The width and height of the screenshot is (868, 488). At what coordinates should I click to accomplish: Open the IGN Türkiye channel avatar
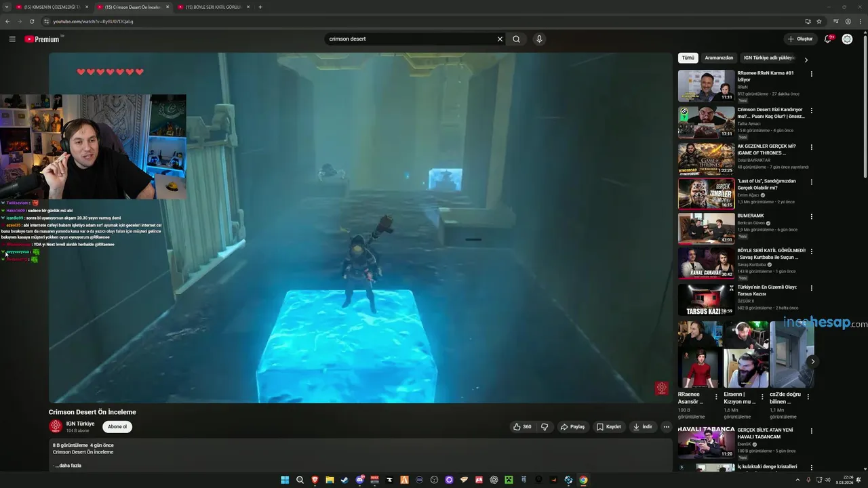pyautogui.click(x=56, y=426)
